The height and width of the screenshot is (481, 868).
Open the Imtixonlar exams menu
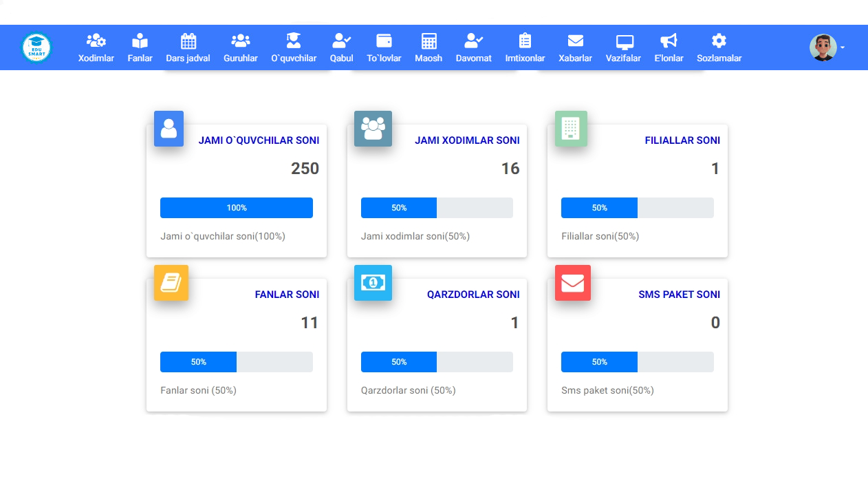tap(525, 48)
